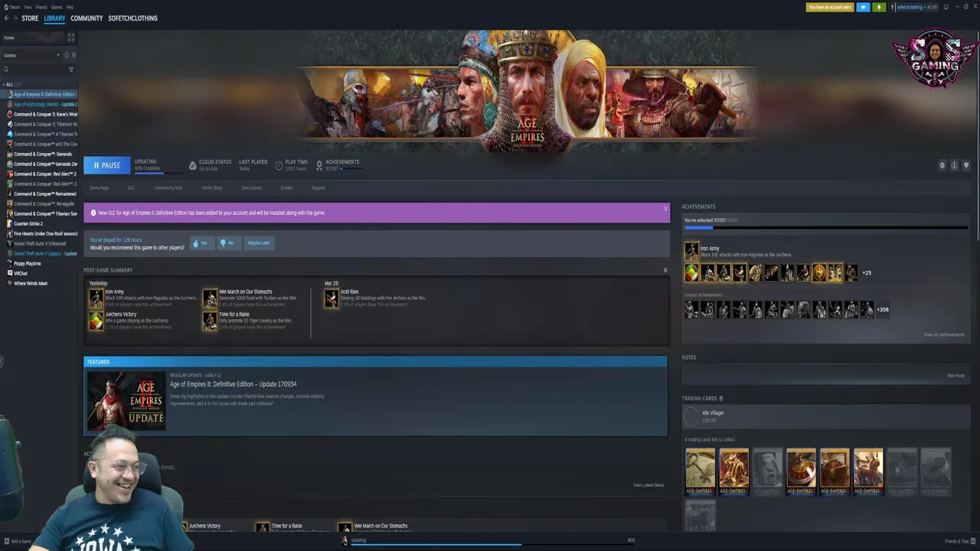Image resolution: width=980 pixels, height=551 pixels.
Task: Open the Guides link
Action: tap(286, 187)
